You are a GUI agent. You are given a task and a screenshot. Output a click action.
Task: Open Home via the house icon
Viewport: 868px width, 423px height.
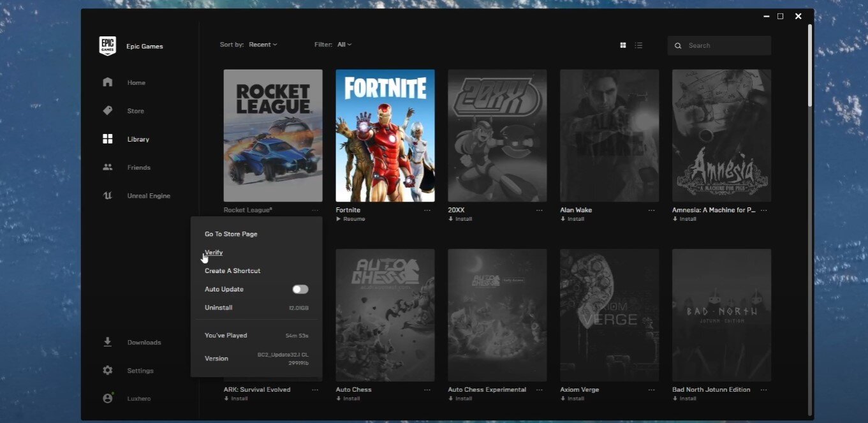108,82
